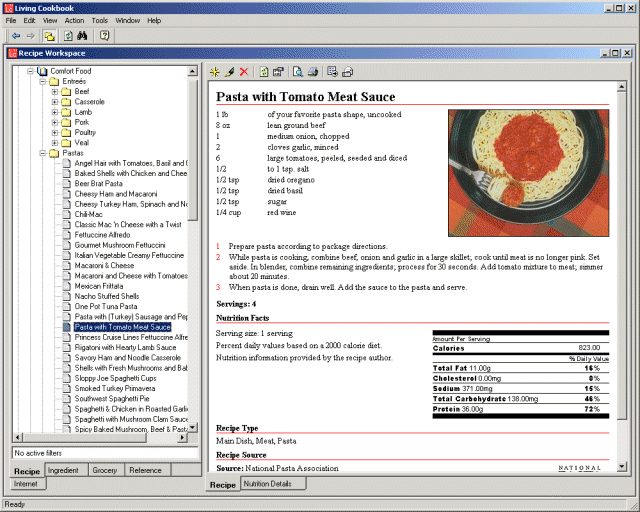This screenshot has height=512, width=640.
Task: Click the pasta dish photo
Action: click(x=528, y=173)
